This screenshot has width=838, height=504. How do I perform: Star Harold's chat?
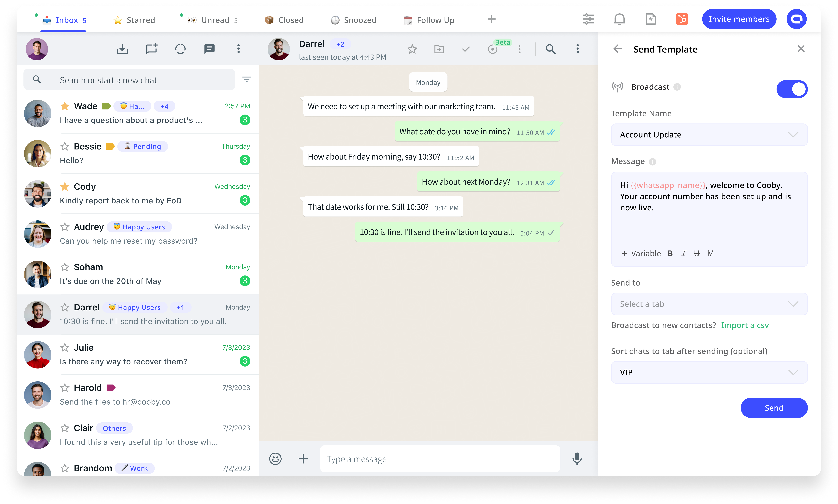tap(65, 388)
